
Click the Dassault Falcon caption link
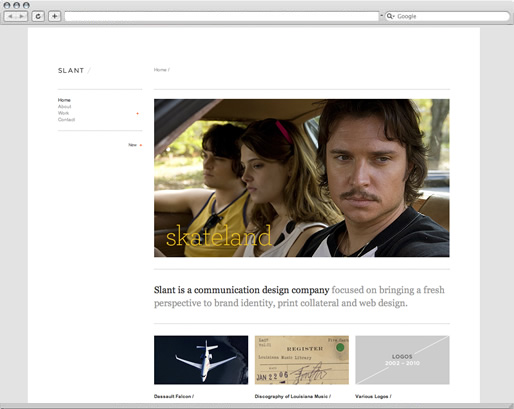[174, 396]
